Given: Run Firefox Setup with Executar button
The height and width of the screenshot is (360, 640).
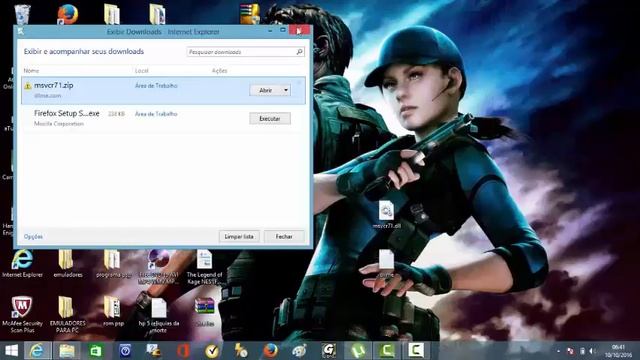Looking at the screenshot, I should 270,118.
